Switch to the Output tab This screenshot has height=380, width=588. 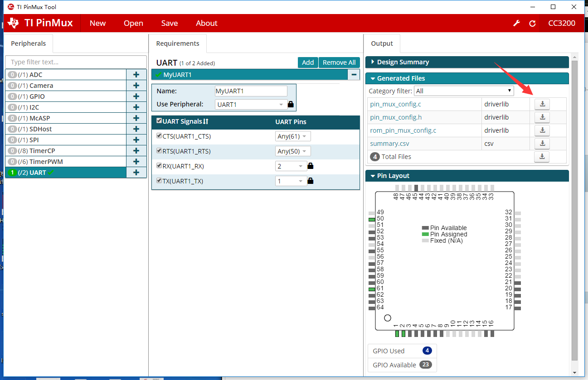tap(382, 43)
